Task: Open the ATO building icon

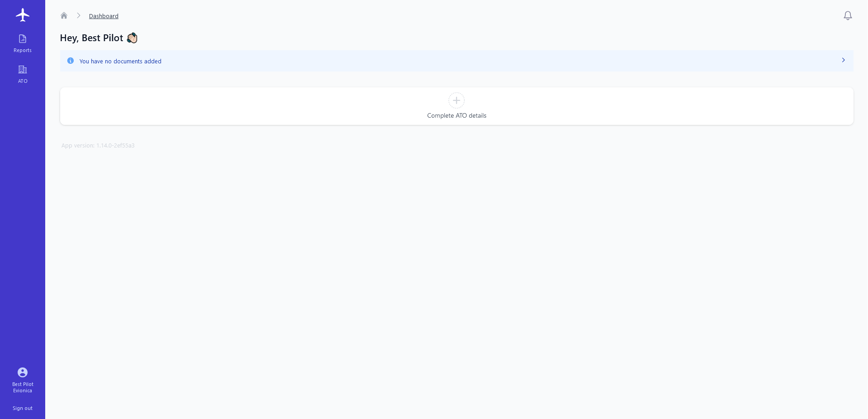Action: click(23, 70)
